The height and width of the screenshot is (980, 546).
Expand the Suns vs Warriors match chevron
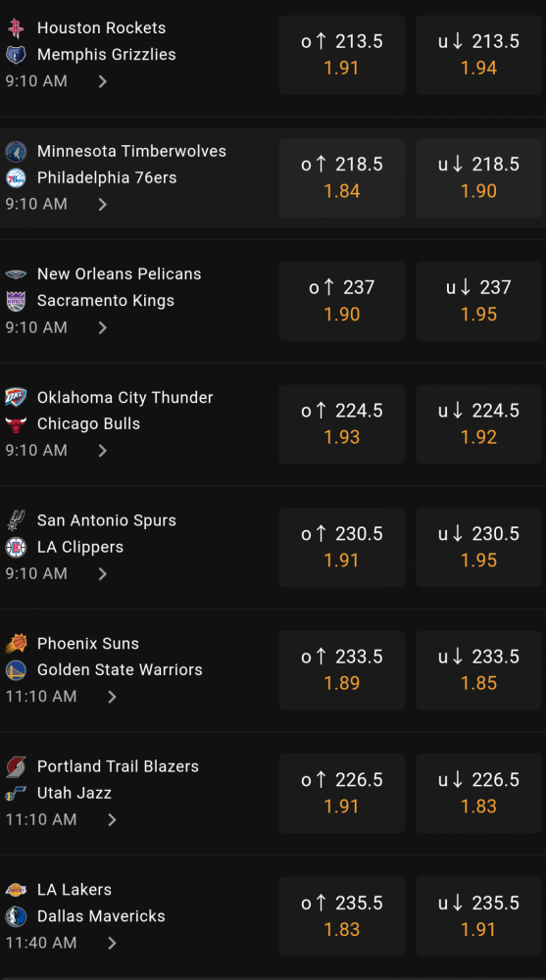point(112,697)
